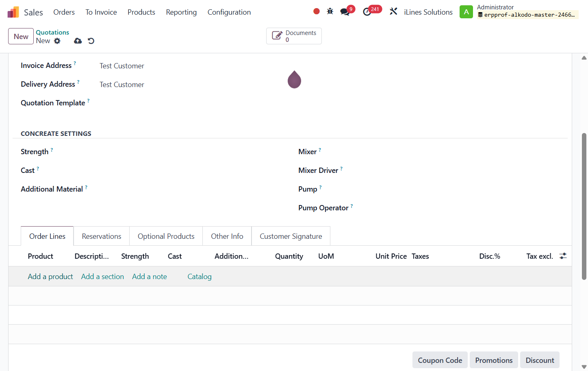Open the bug debug tools icon
The image size is (588, 371).
pyautogui.click(x=330, y=11)
